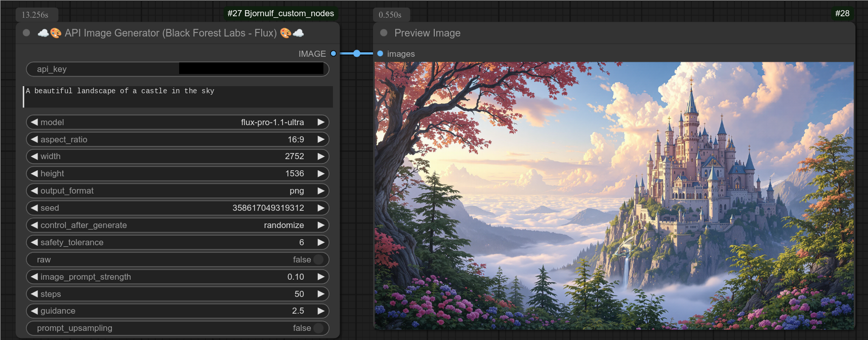Viewport: 868px width, 340px height.
Task: Toggle the raw option
Action: [x=318, y=260]
